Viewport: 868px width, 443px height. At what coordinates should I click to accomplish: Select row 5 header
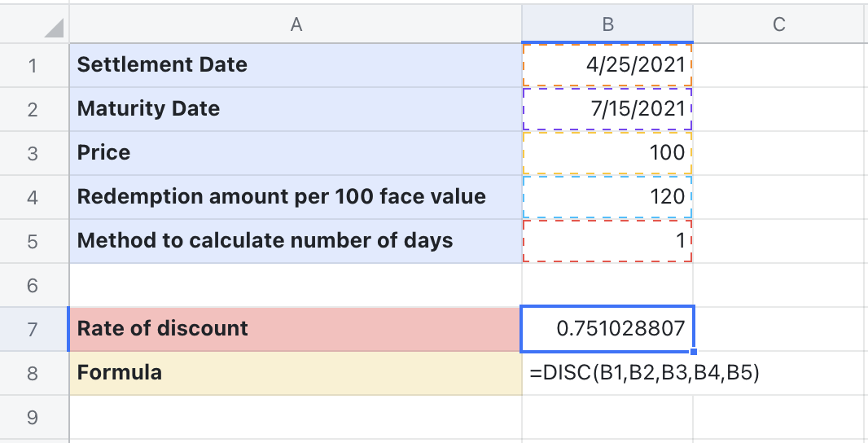pos(34,241)
